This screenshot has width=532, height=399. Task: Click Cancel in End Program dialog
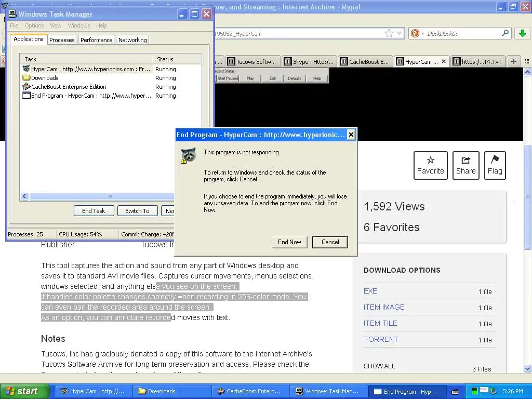click(330, 242)
